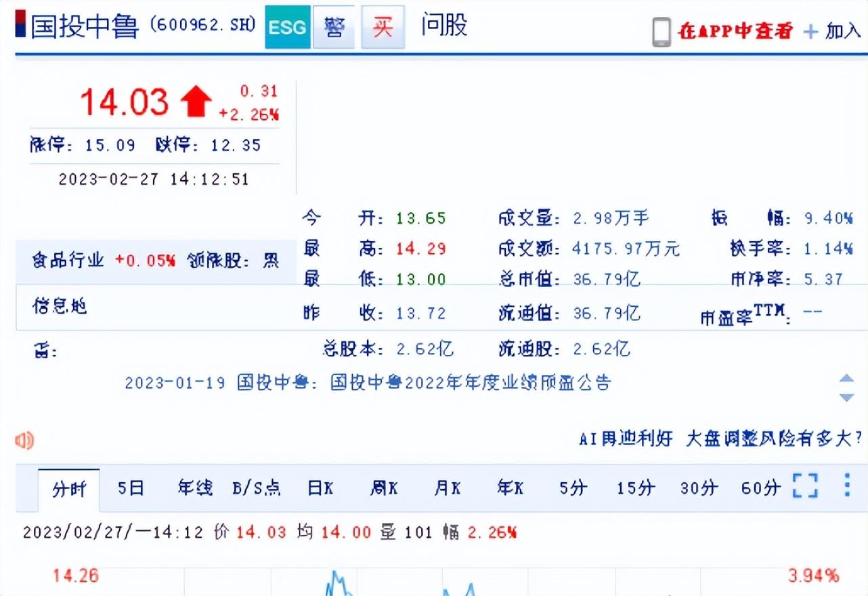Click the 最高 value 14.29
868x596 pixels.
point(421,249)
